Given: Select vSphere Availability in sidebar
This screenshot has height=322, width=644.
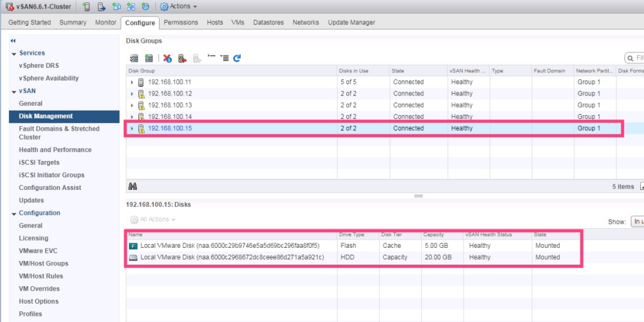Looking at the screenshot, I should [48, 79].
